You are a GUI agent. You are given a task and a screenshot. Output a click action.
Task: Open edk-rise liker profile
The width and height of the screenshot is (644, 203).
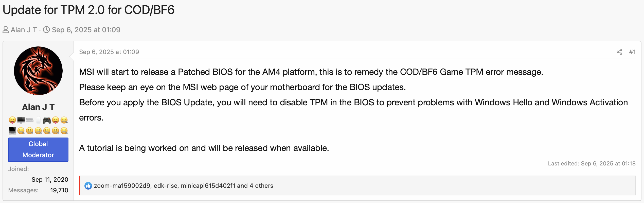pos(166,186)
